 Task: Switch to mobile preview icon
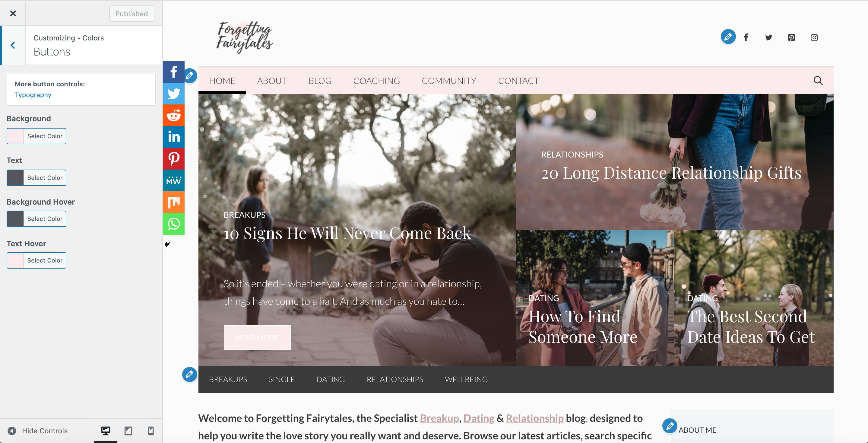[151, 431]
